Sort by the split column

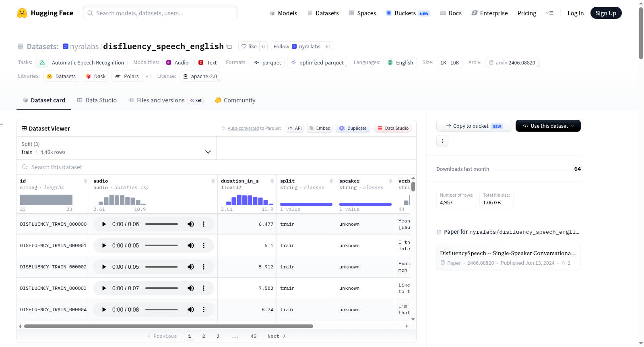(331, 181)
